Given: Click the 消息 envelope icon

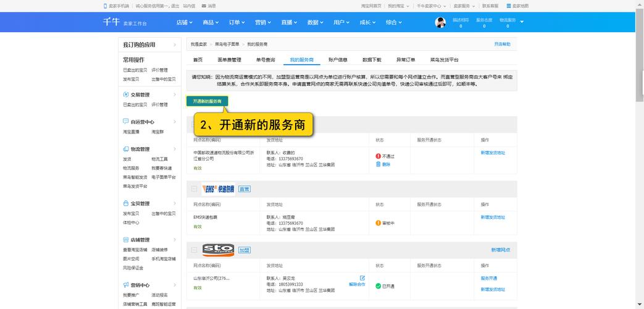Looking at the screenshot, I should (204, 6).
